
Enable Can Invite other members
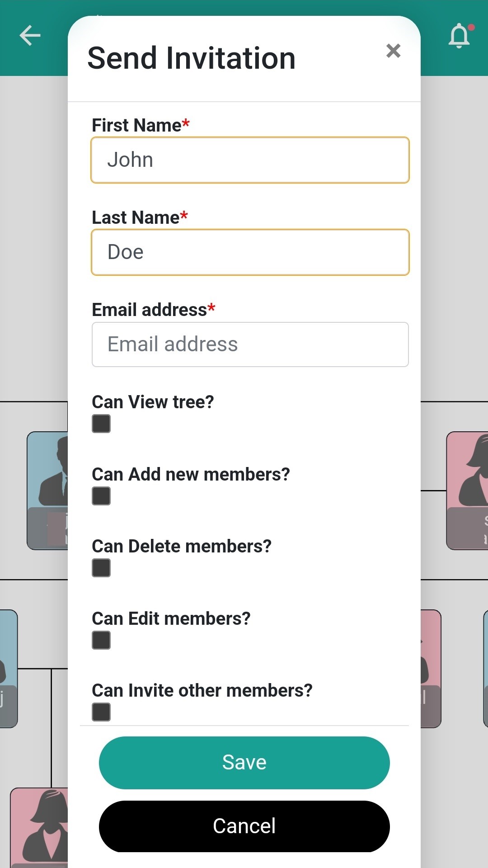(101, 712)
